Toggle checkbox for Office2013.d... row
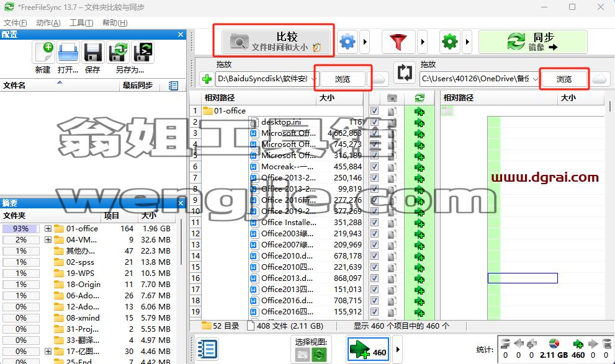The image size is (615, 364). [x=375, y=278]
